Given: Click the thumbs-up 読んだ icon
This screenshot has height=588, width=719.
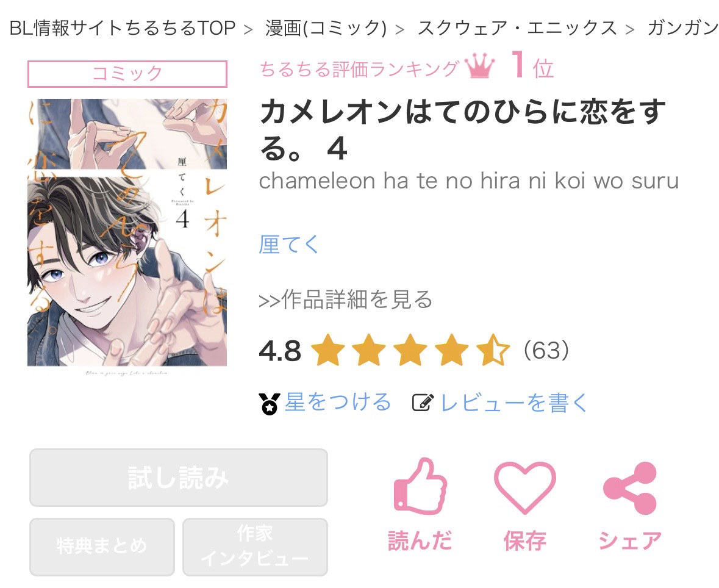Looking at the screenshot, I should pos(420,486).
